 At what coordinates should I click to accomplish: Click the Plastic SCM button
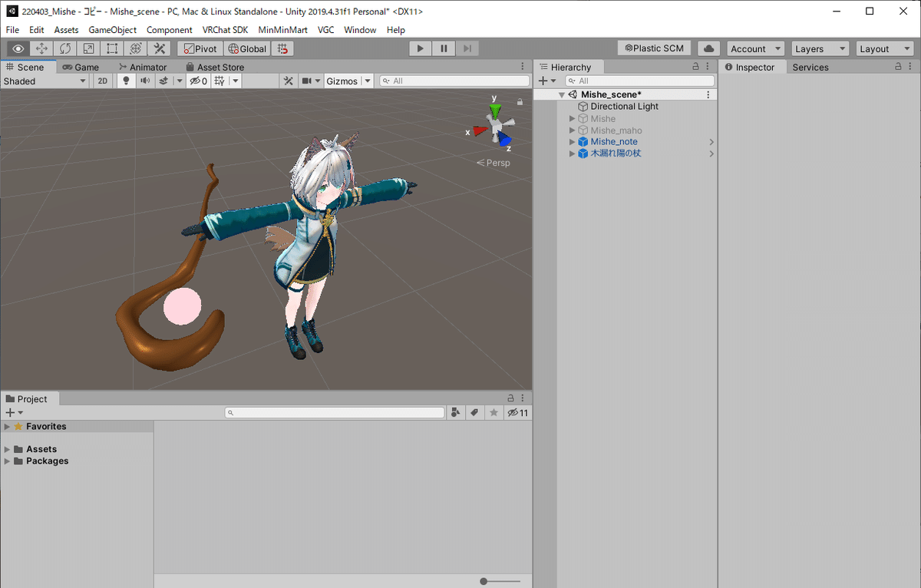pos(655,48)
